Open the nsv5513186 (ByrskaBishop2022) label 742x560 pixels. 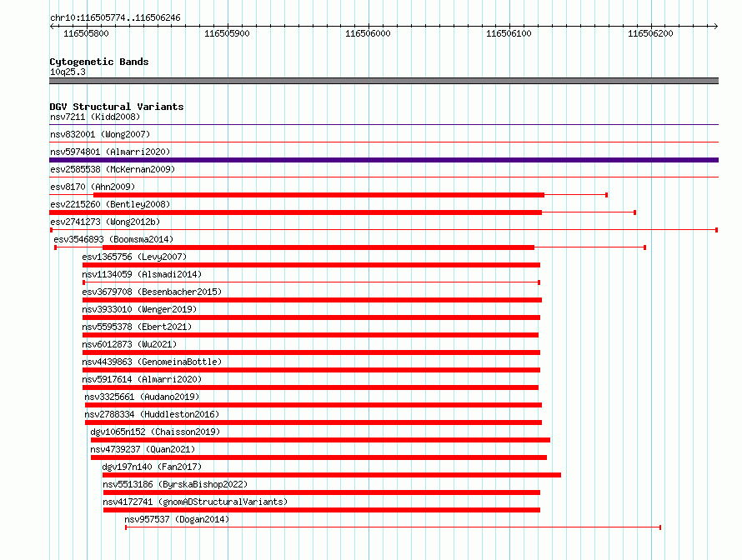coord(175,484)
